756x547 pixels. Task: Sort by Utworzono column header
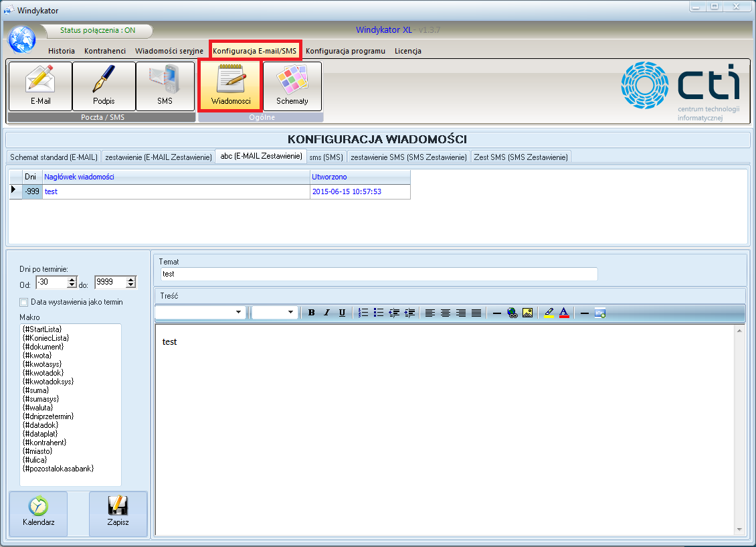pos(360,177)
